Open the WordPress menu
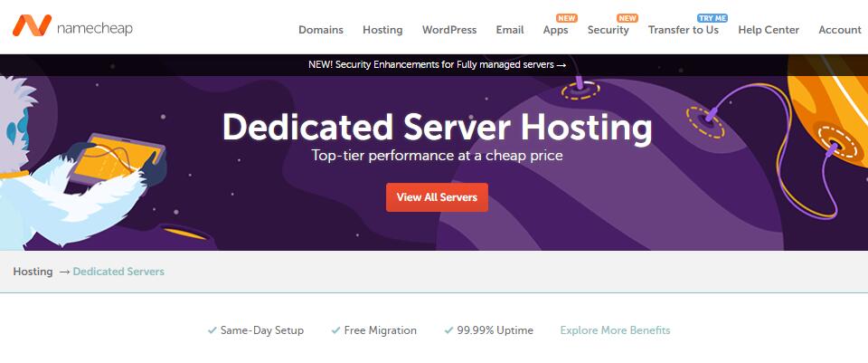 pyautogui.click(x=449, y=30)
